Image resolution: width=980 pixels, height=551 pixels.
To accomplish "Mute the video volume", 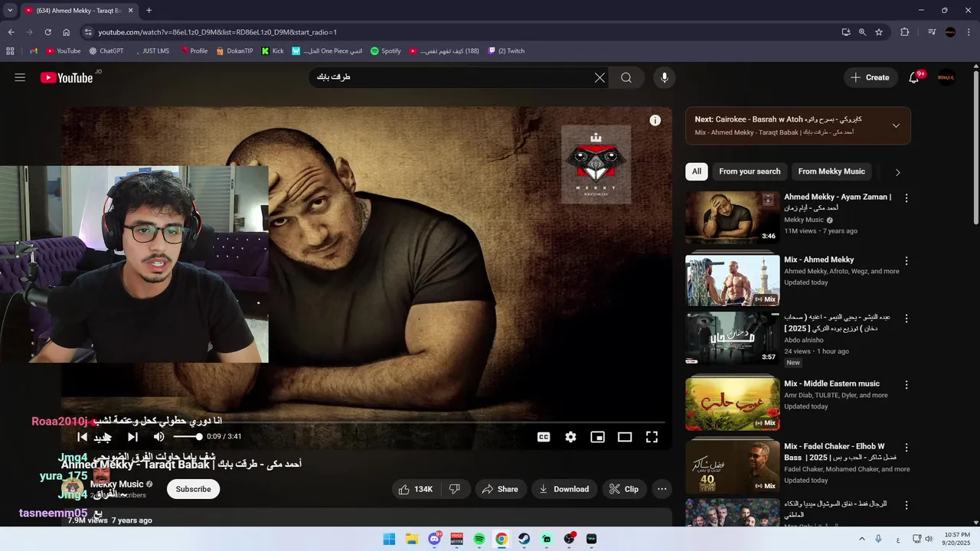I will (158, 437).
